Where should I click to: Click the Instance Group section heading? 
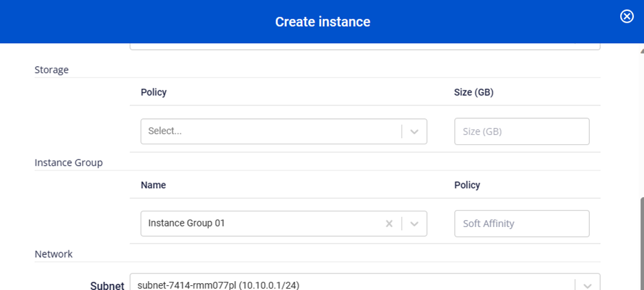69,163
